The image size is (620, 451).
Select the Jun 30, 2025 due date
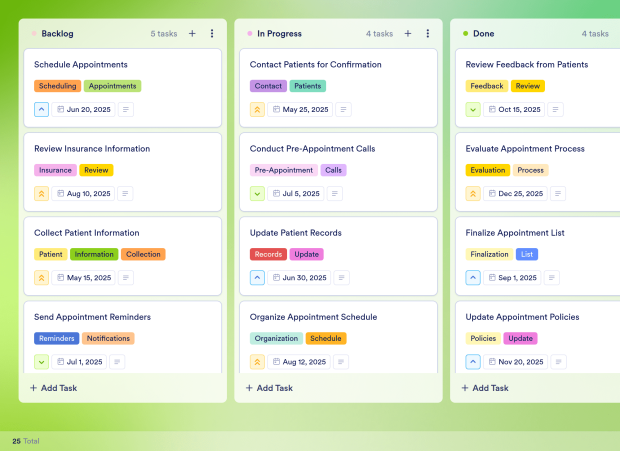coord(299,277)
